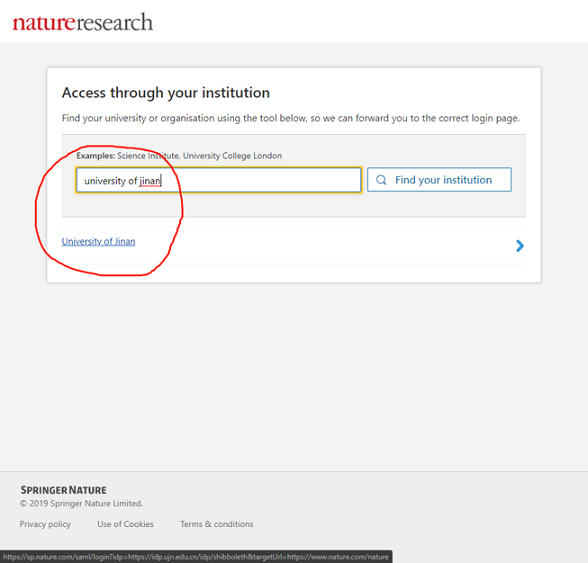The image size is (588, 563).
Task: Click the 'Science Institute' example text
Action: point(148,156)
